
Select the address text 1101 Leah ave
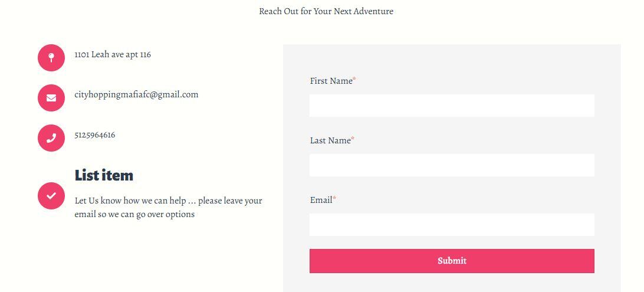pos(113,54)
